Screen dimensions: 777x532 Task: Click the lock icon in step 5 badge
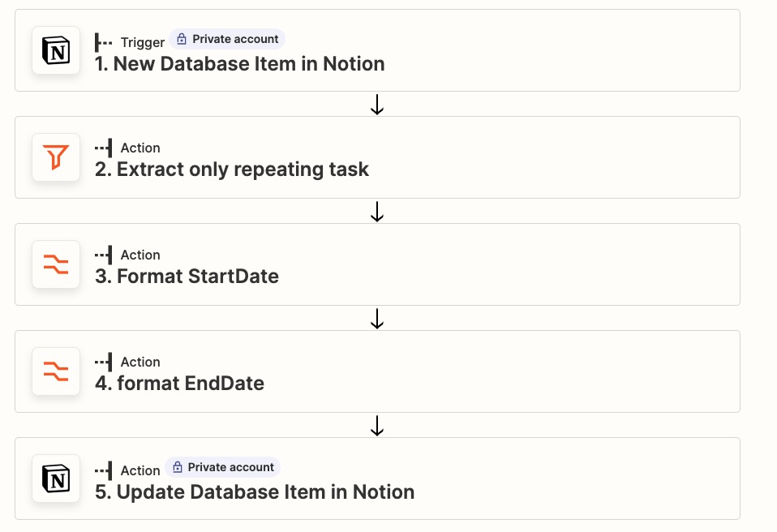tap(178, 468)
